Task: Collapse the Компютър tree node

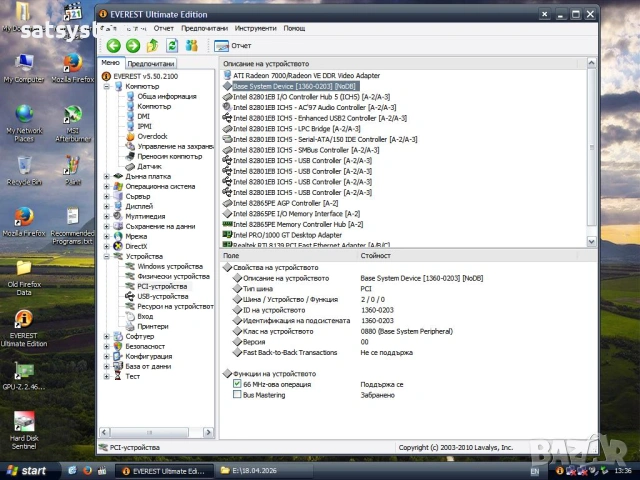Action: pos(107,87)
